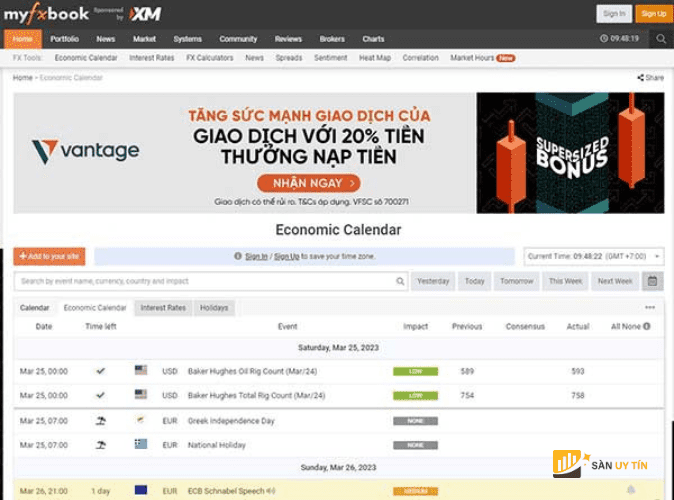Click the EU flag for ECB Schnabel Speech

pyautogui.click(x=141, y=490)
